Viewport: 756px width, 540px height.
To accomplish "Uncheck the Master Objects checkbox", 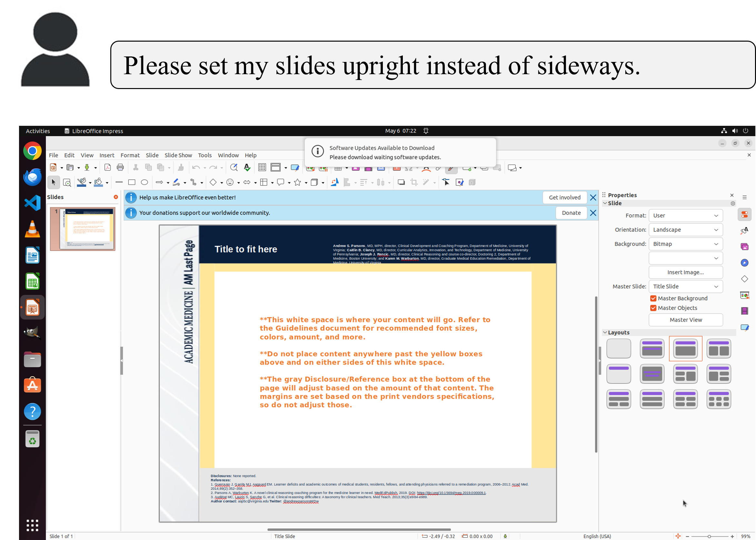I will pyautogui.click(x=653, y=308).
